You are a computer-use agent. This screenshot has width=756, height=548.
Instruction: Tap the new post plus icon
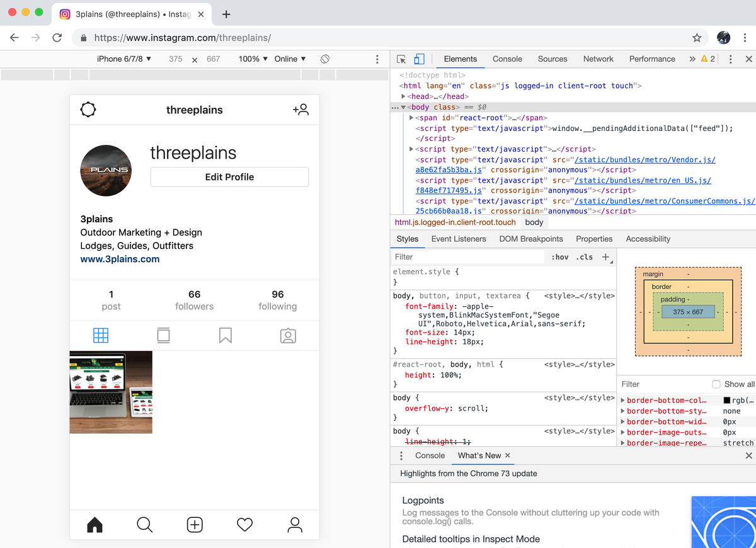point(195,524)
